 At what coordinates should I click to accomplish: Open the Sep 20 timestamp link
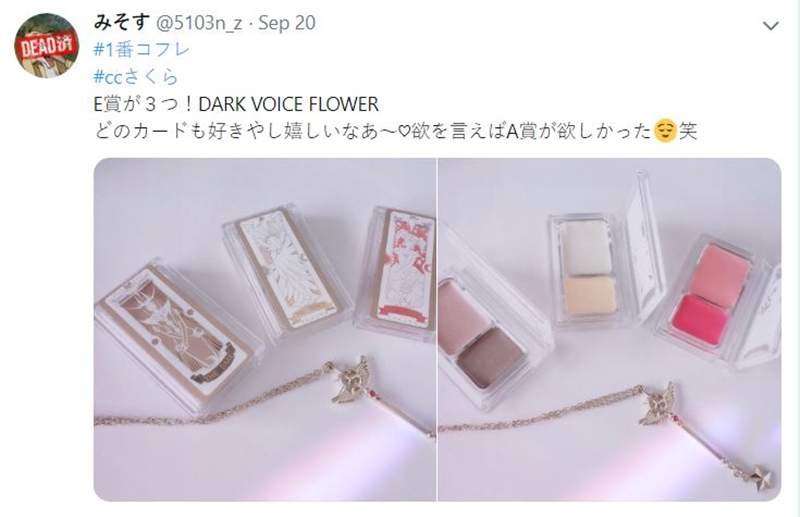pos(287,23)
